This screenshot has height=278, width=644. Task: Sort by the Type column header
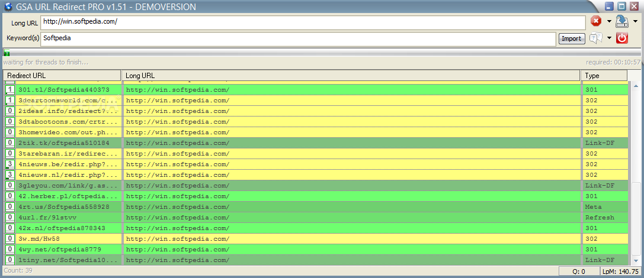tap(604, 76)
